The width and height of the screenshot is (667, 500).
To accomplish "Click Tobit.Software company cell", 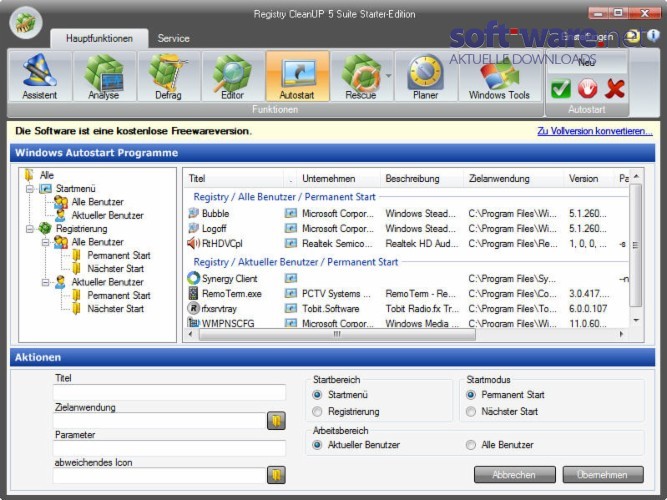I will (331, 309).
